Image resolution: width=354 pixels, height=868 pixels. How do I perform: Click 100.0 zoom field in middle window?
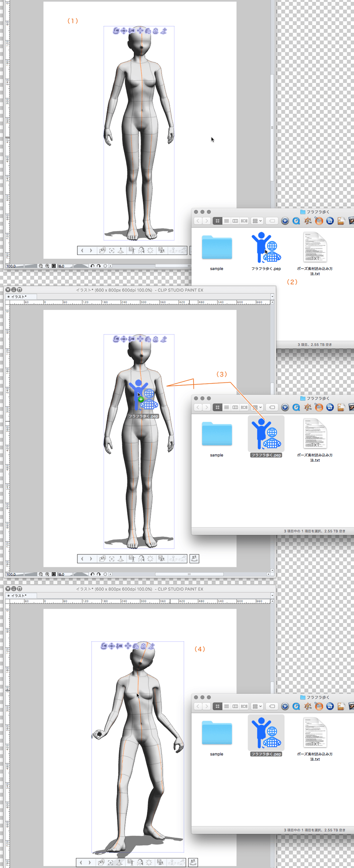pos(11,574)
